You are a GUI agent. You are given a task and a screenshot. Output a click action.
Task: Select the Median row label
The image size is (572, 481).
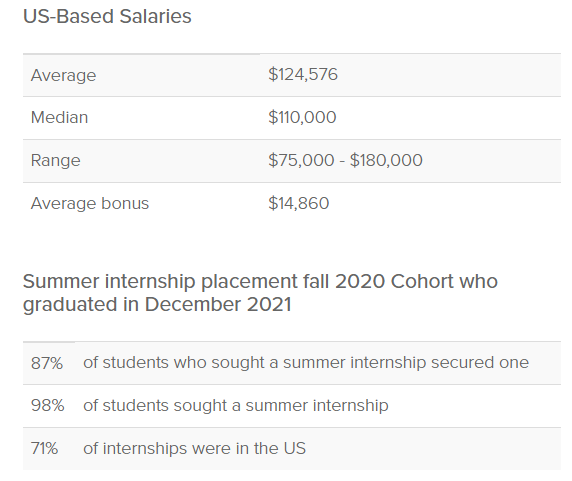(x=59, y=117)
